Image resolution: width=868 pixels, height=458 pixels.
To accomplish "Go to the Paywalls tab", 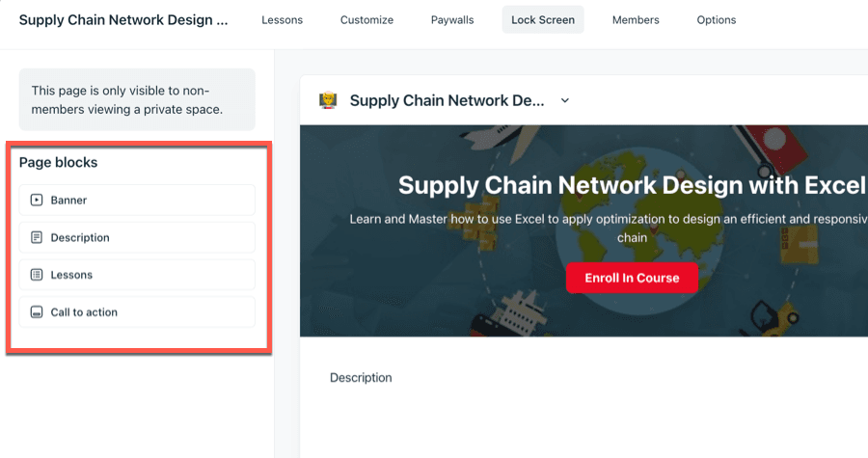I will coord(452,19).
